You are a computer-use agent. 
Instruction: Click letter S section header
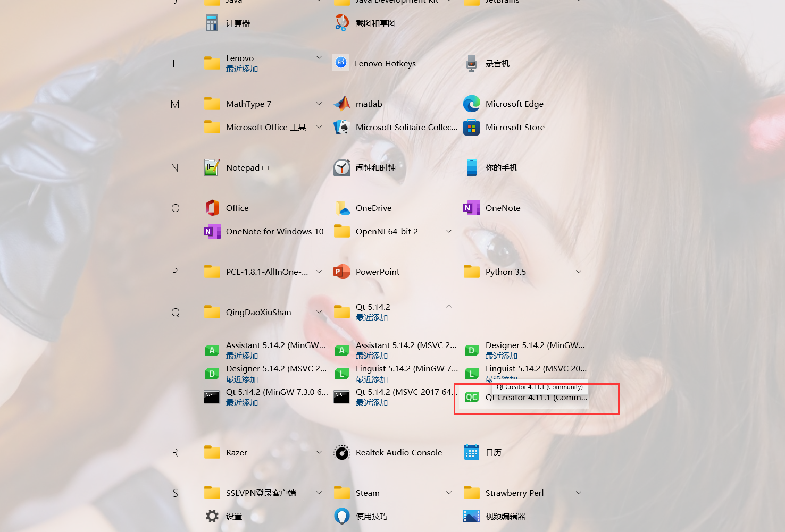click(175, 493)
